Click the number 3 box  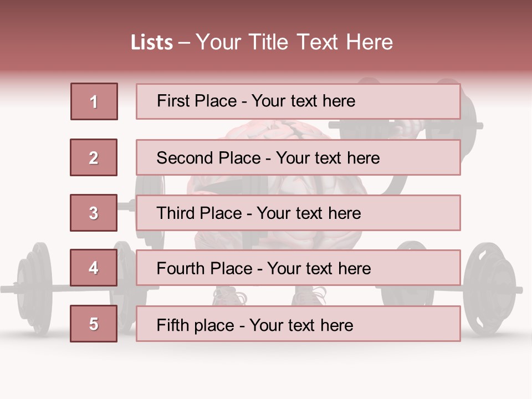[94, 213]
